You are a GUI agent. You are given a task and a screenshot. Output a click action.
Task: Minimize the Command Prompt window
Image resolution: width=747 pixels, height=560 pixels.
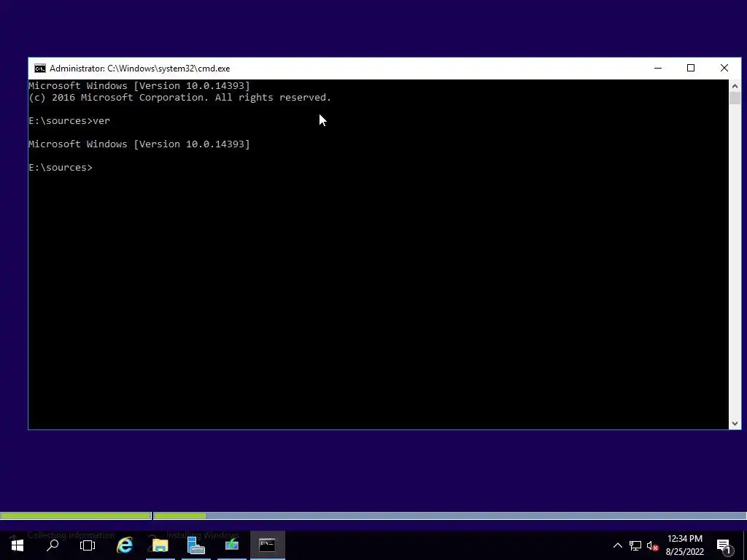(658, 68)
